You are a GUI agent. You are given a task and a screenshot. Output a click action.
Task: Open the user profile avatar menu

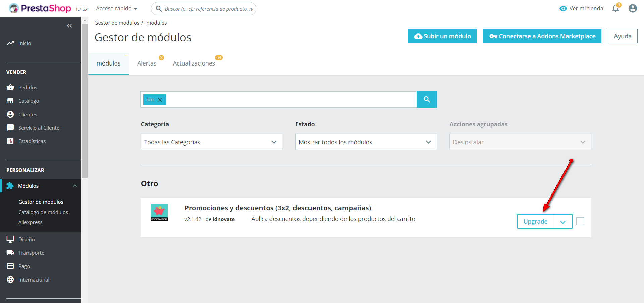click(633, 8)
